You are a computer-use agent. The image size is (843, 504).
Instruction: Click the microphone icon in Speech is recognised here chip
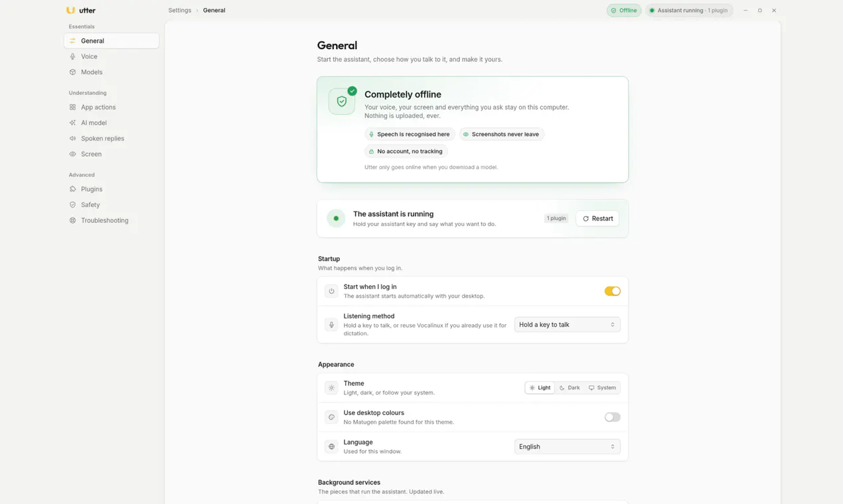tap(371, 135)
